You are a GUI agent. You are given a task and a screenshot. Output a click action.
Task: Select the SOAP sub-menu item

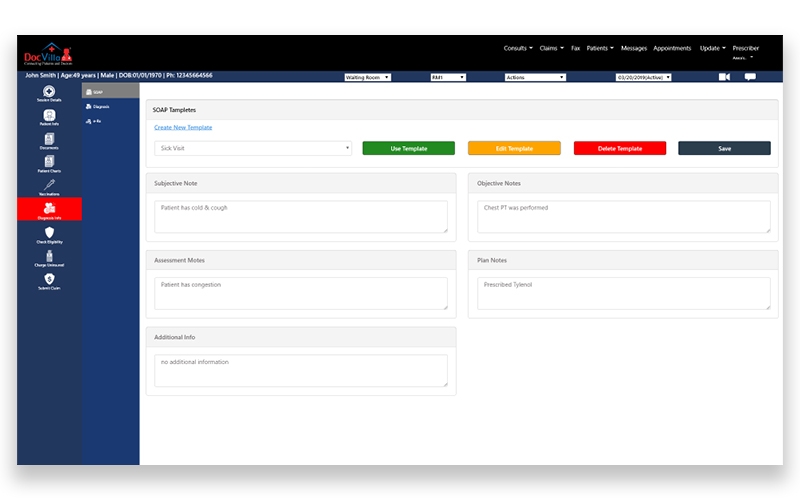click(110, 92)
